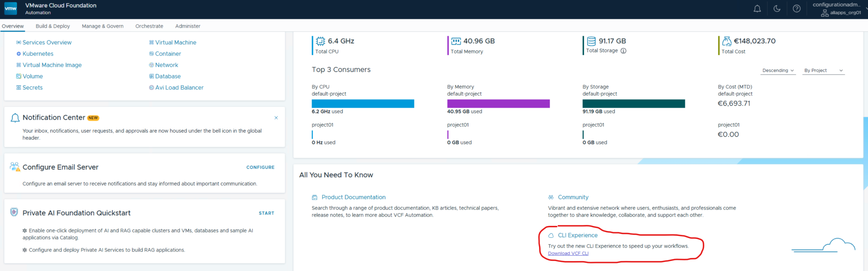Click the Services Overview icon

(19, 42)
